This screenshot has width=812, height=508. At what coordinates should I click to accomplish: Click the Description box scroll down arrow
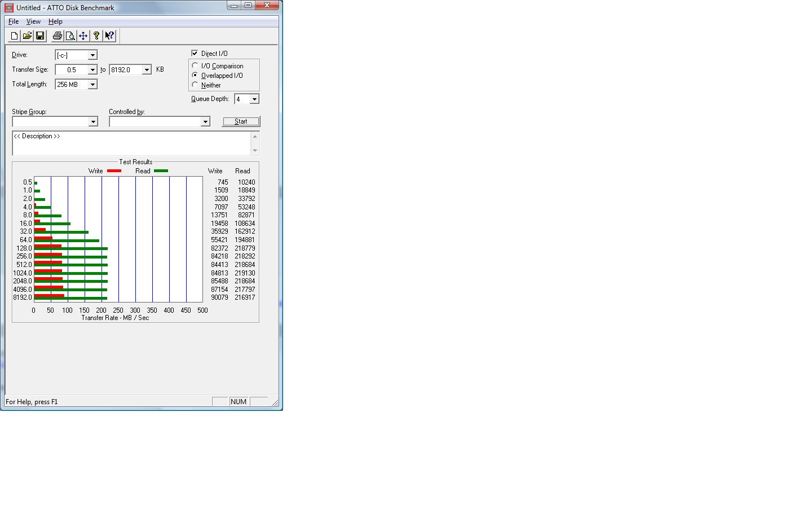tap(255, 151)
